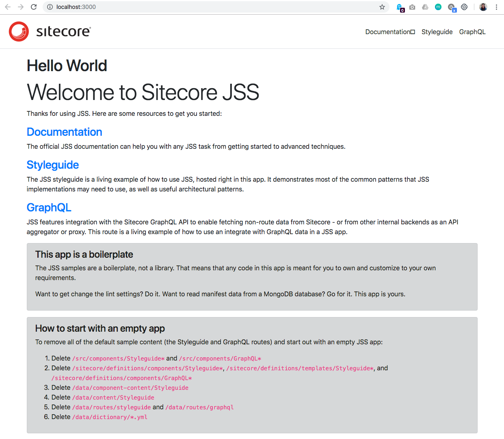Click the /src/components/Styleguide* code path
504x439 pixels.
(x=118, y=359)
